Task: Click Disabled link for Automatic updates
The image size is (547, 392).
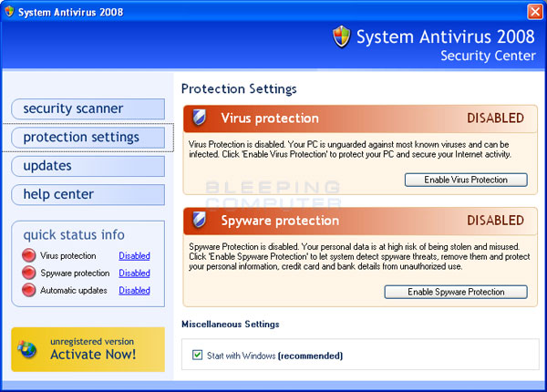Action: (134, 291)
